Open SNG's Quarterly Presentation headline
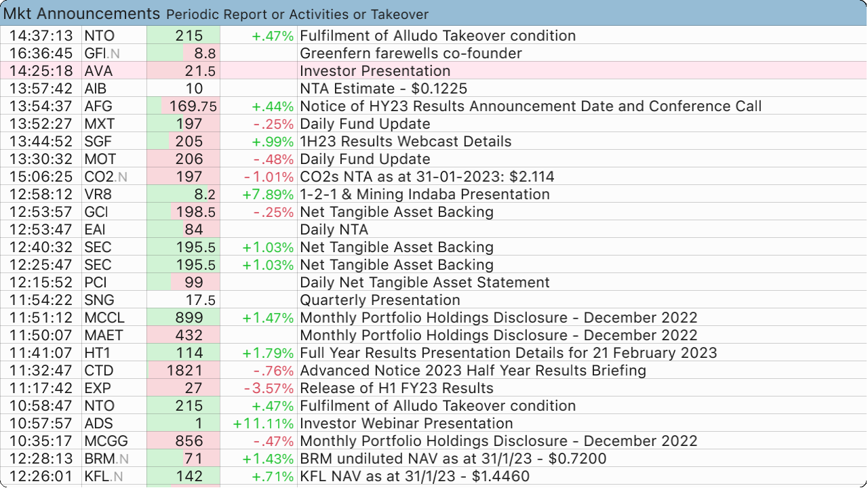 point(380,300)
